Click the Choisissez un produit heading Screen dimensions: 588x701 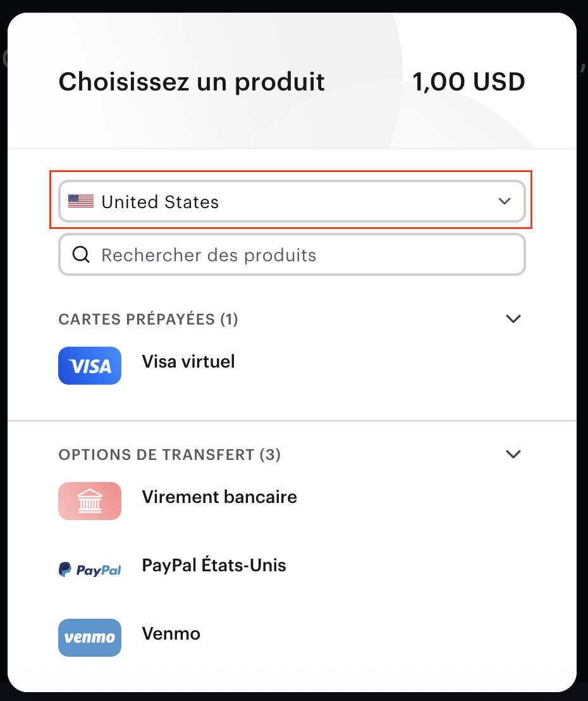tap(192, 82)
